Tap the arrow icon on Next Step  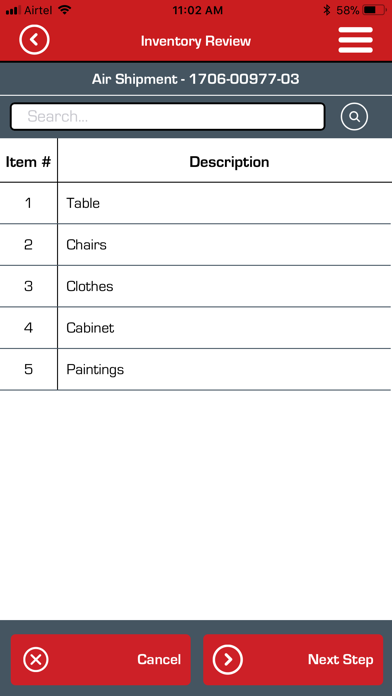pyautogui.click(x=228, y=660)
